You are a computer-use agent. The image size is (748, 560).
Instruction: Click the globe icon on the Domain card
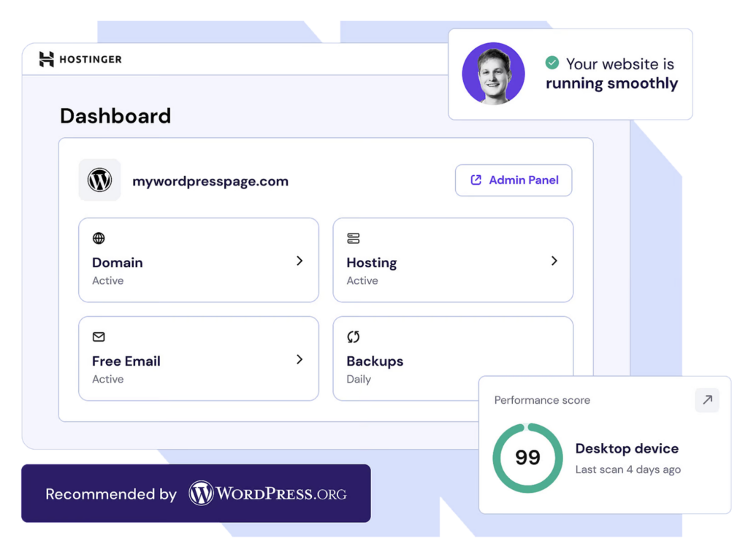(99, 238)
